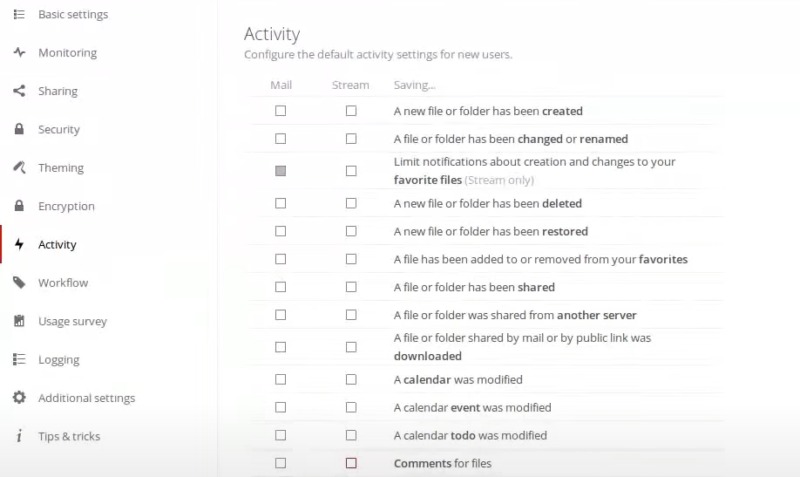The height and width of the screenshot is (477, 800).
Task: Click the Sharing icon in sidebar
Action: pos(19,91)
